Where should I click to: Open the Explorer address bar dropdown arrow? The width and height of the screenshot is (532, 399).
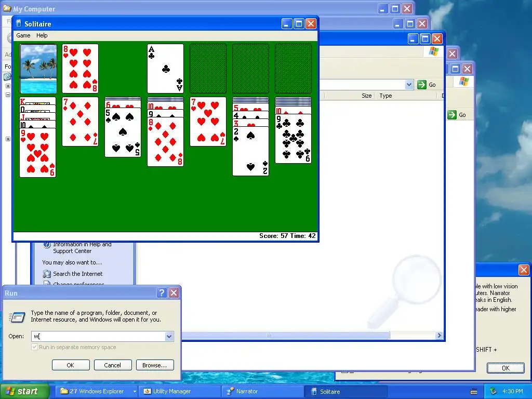[x=409, y=85]
